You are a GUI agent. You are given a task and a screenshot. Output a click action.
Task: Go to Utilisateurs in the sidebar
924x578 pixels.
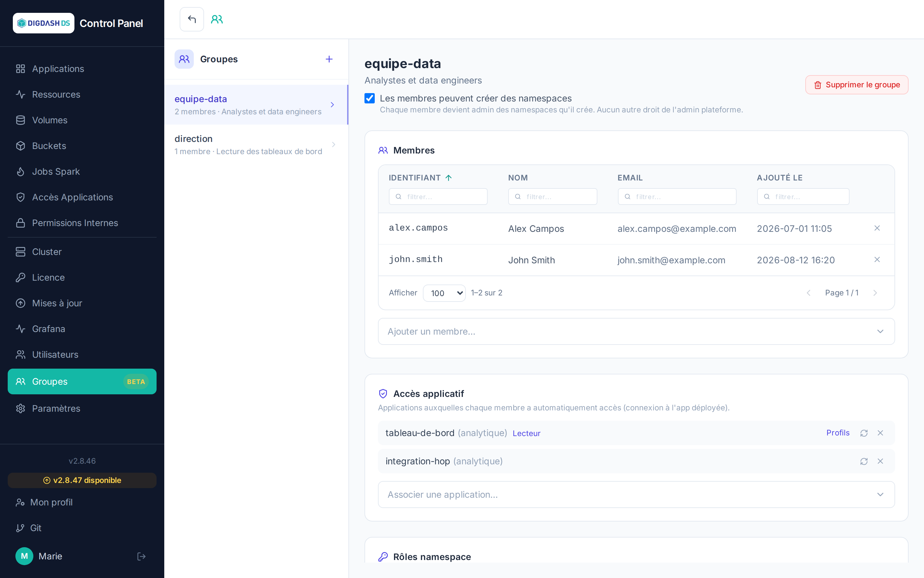click(82, 355)
